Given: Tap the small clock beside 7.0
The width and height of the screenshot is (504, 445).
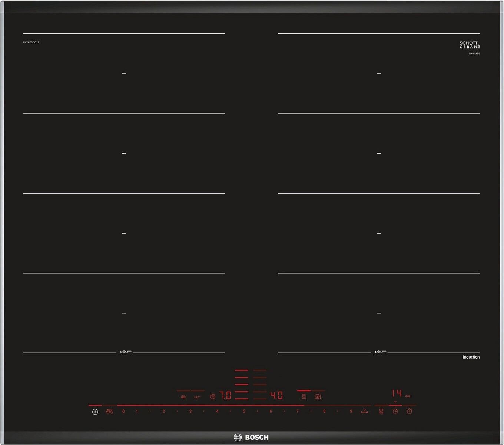Looking at the screenshot, I should [x=213, y=396].
